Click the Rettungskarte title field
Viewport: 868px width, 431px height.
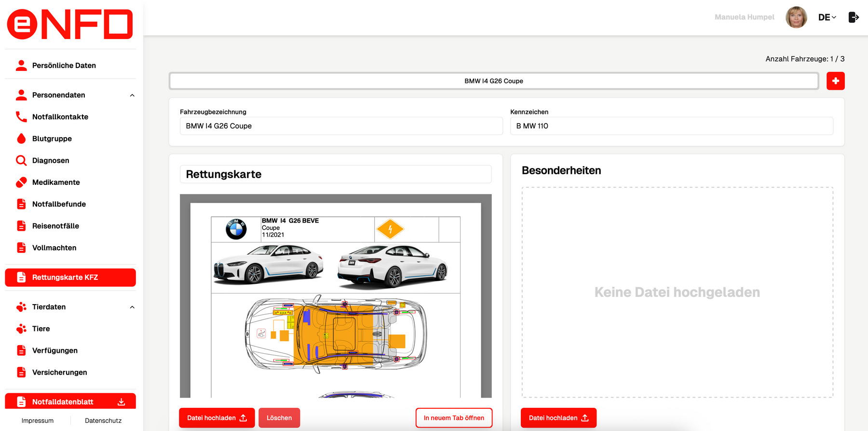point(336,174)
